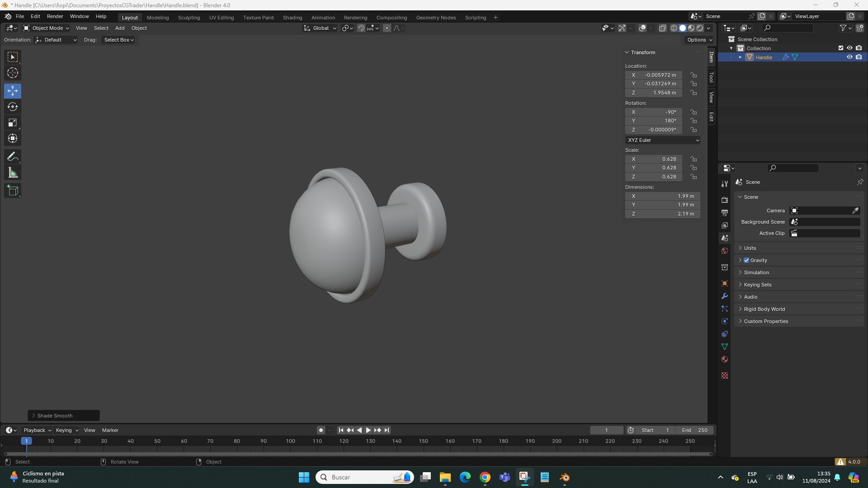The height and width of the screenshot is (488, 868).
Task: Open the Object Mode dropdown
Action: (x=47, y=28)
